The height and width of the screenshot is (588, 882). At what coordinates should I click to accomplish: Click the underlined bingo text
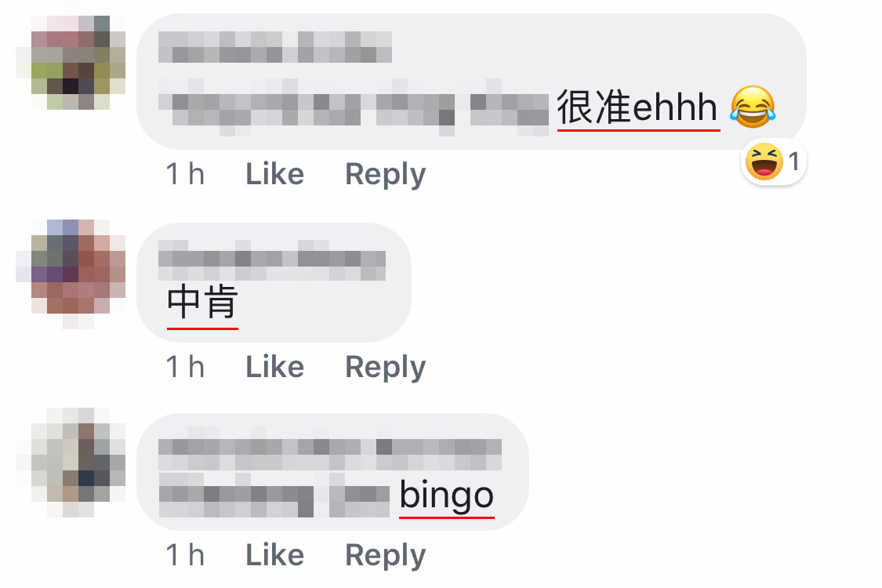pyautogui.click(x=447, y=495)
